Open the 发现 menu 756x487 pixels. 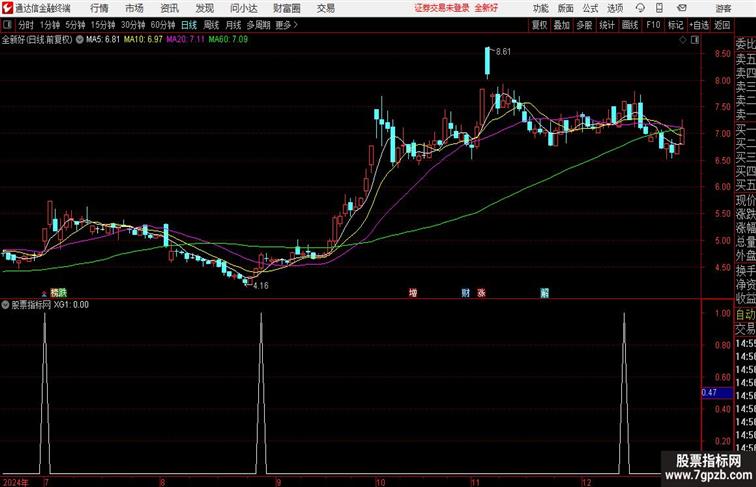[x=204, y=8]
